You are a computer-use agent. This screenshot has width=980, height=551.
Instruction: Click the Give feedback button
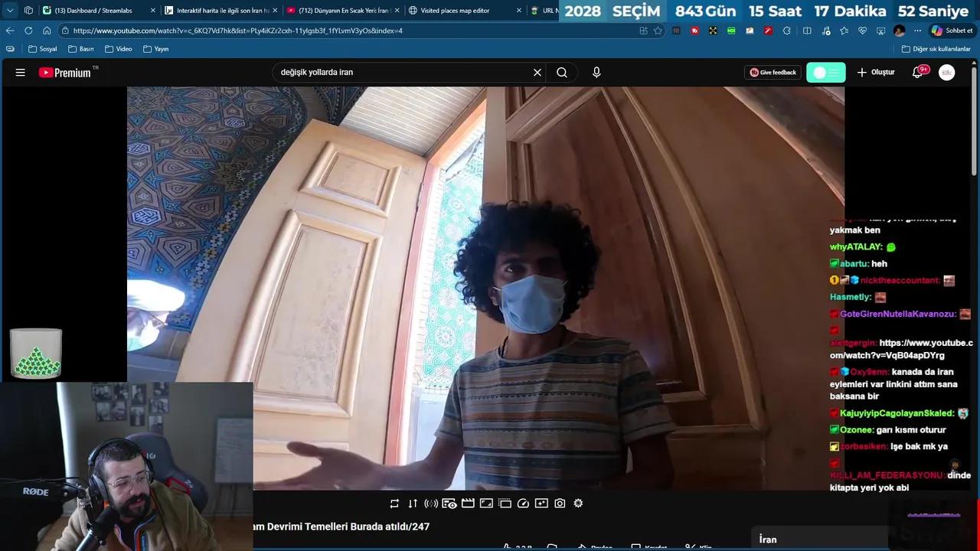tap(773, 73)
